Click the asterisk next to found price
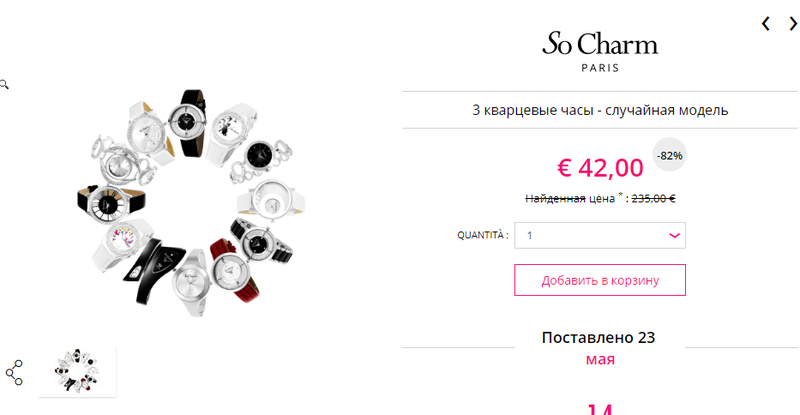Screen dimensions: 800x415 [620, 194]
